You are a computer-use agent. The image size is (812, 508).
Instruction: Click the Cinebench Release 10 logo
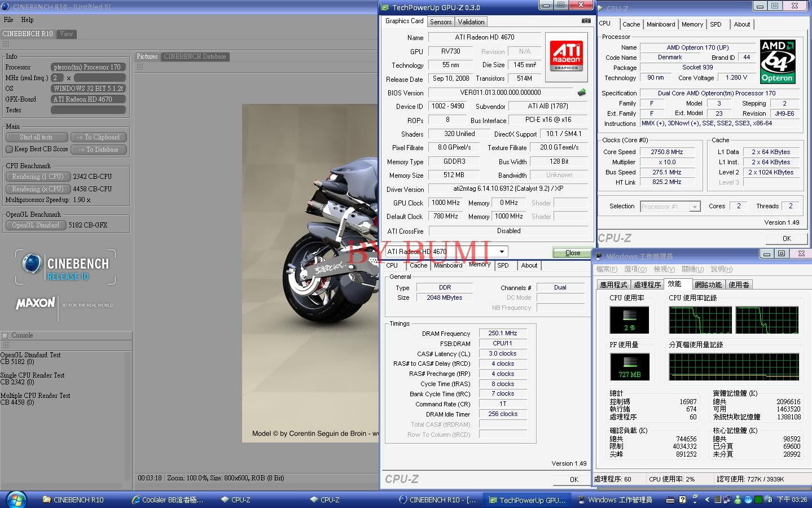click(x=65, y=268)
